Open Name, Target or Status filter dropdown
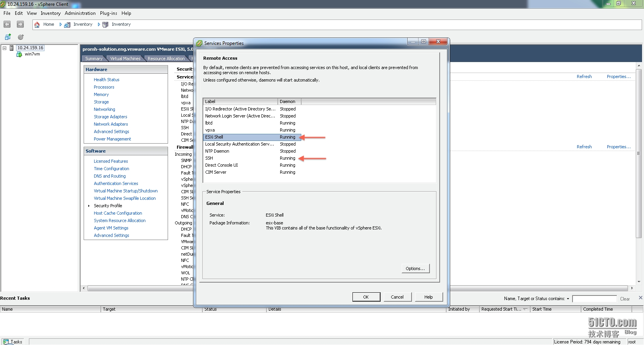644x345 pixels. tap(568, 299)
